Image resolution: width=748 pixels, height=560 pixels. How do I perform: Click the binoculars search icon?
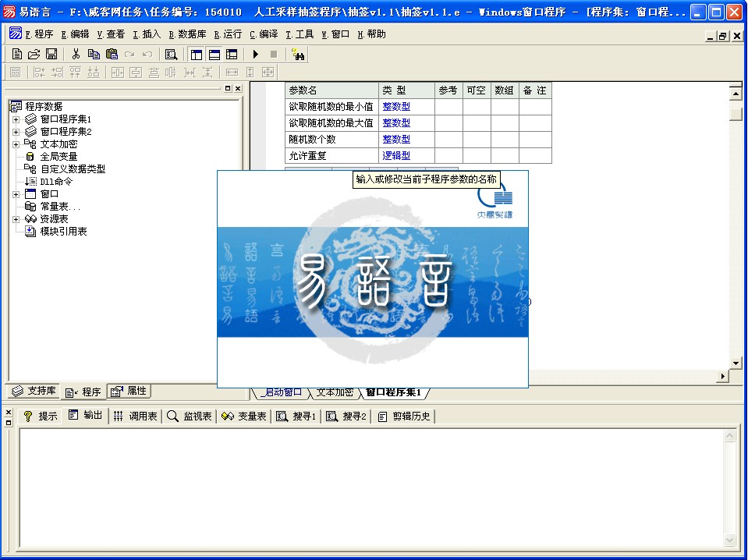(297, 55)
